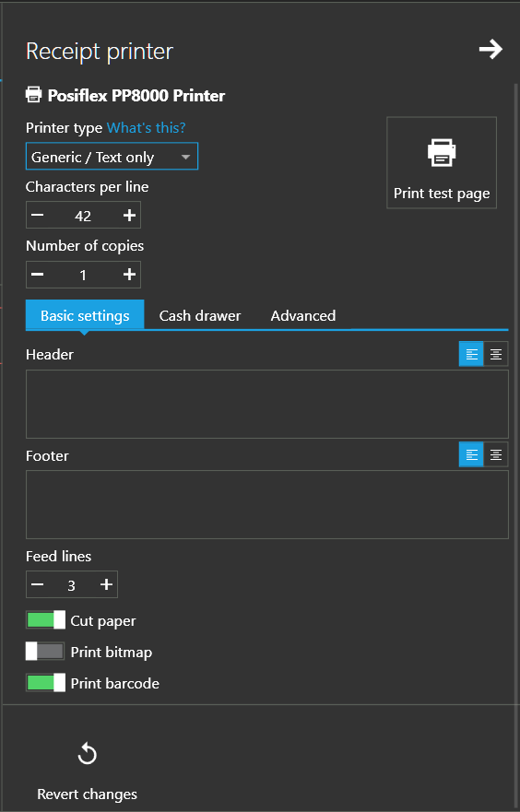This screenshot has width=520, height=812.
Task: Set Header alignment to left
Action: (471, 354)
